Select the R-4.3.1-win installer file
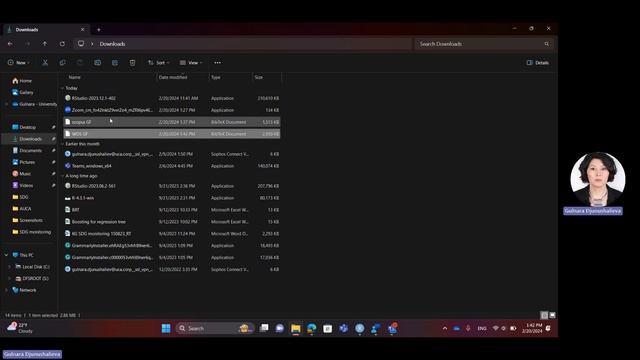Image resolution: width=640 pixels, height=360 pixels. click(x=171, y=198)
